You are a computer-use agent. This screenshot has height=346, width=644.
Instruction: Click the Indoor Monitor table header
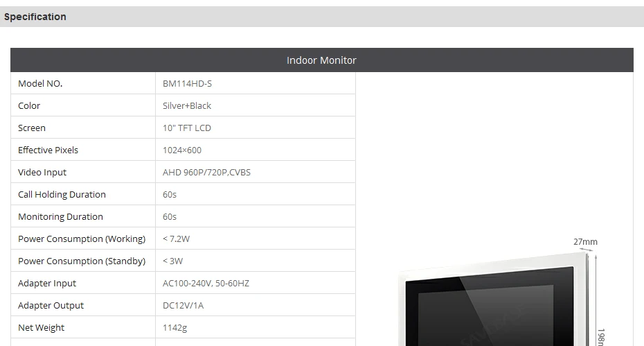[321, 60]
